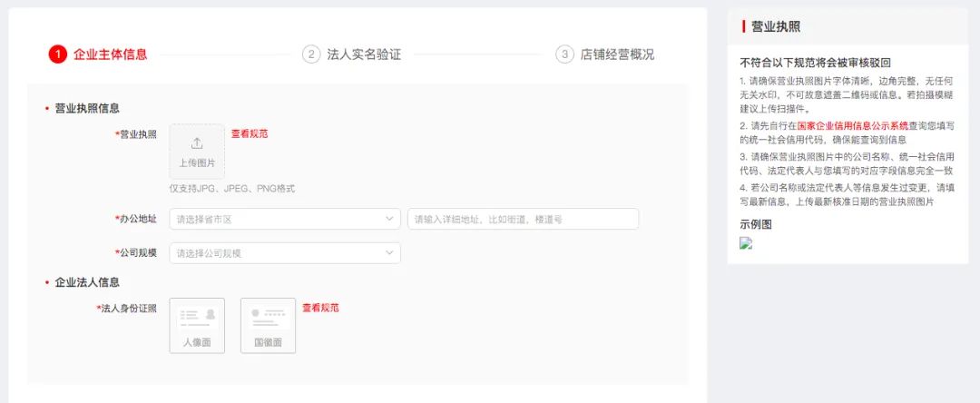Viewport: 980px width, 403px height.
Task: Click the 办公地址 field label
Action: coord(135,219)
